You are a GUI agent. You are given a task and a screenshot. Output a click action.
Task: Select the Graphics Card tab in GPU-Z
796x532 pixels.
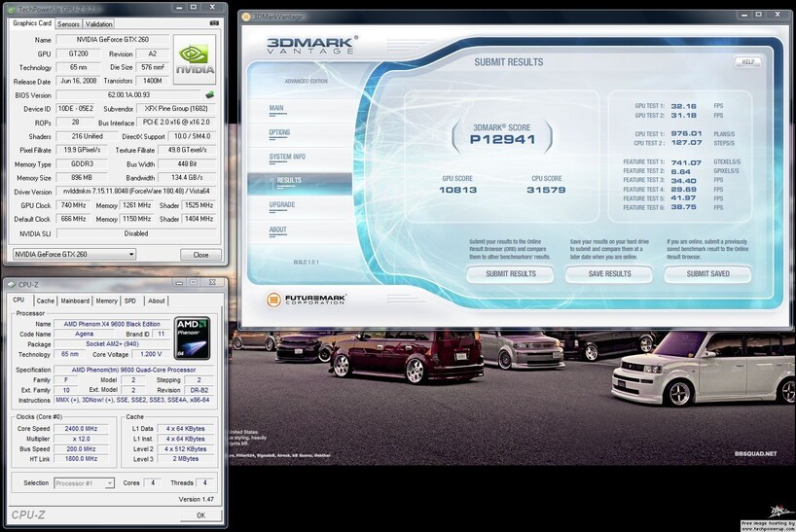pyautogui.click(x=32, y=23)
